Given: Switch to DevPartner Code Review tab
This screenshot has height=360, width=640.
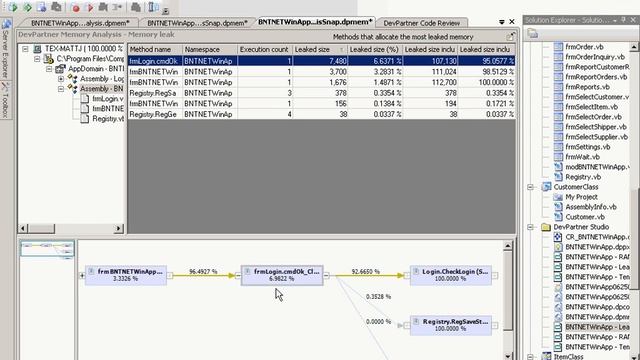Looking at the screenshot, I should pos(421,23).
